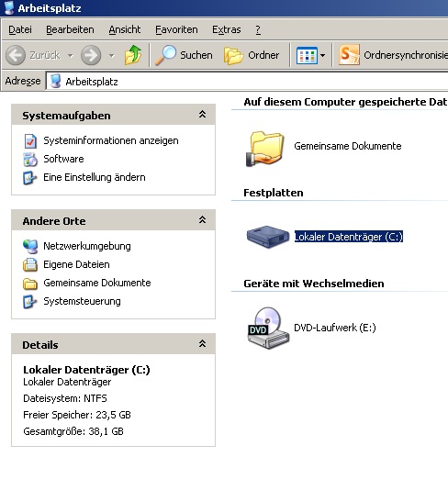This screenshot has height=479, width=448.
Task: Click the Systeminformationen anzeigen link
Action: (x=111, y=140)
